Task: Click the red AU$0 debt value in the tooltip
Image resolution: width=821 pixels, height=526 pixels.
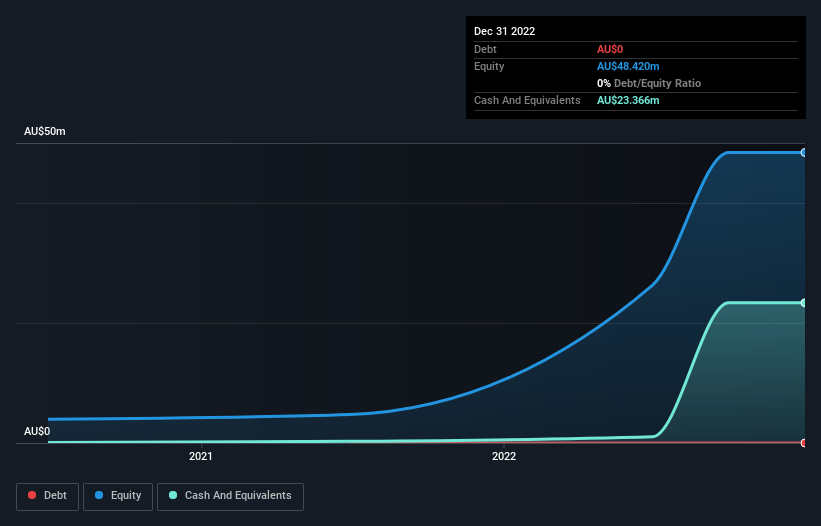Action: pyautogui.click(x=610, y=49)
